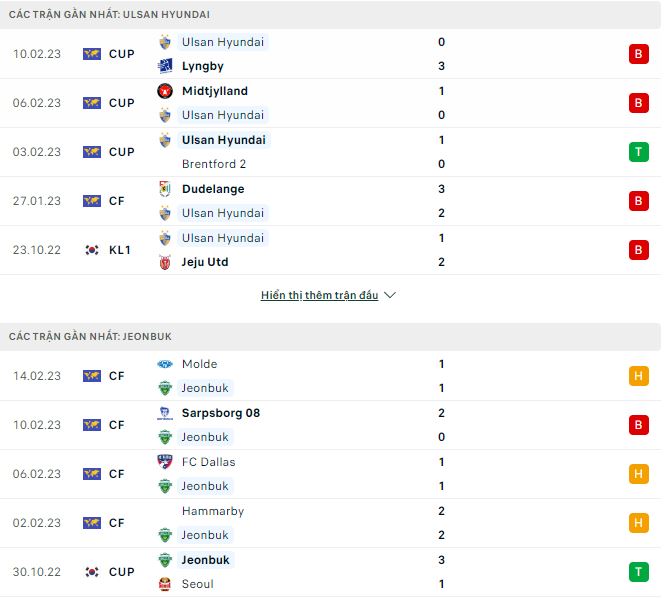667x598 pixels.
Task: Click the Dudelange team crest icon
Action: click(x=165, y=189)
